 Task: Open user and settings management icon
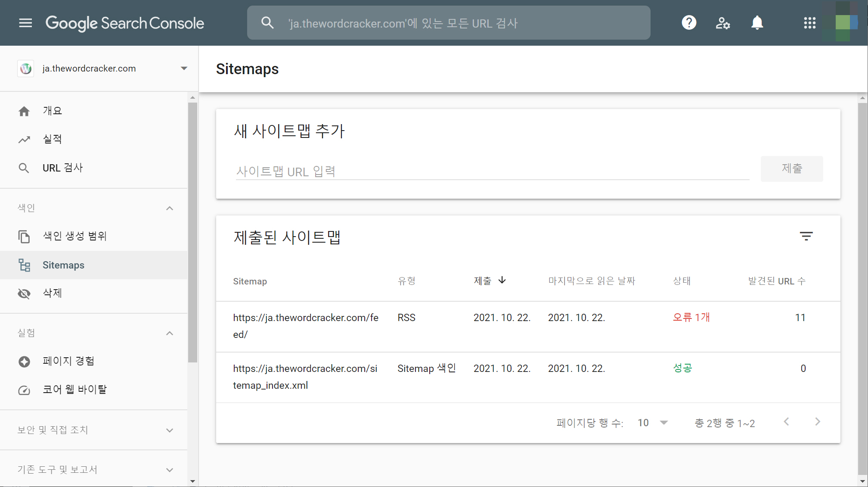tap(722, 23)
